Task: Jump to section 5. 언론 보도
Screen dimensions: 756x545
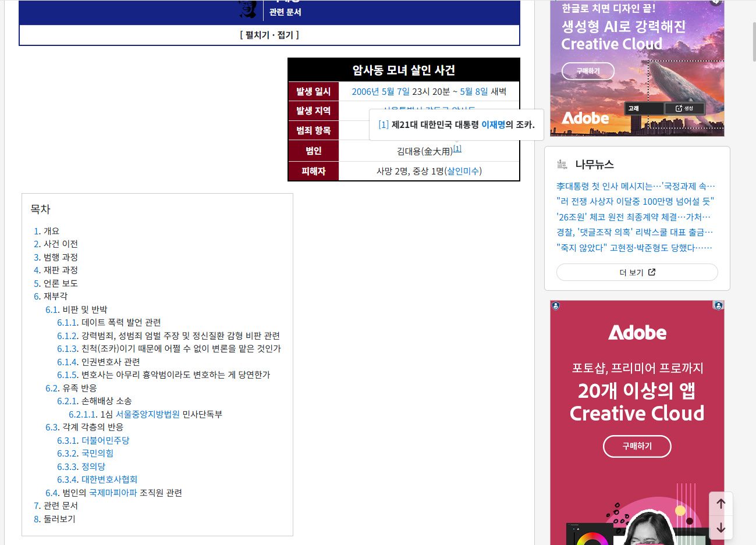Action: [56, 283]
